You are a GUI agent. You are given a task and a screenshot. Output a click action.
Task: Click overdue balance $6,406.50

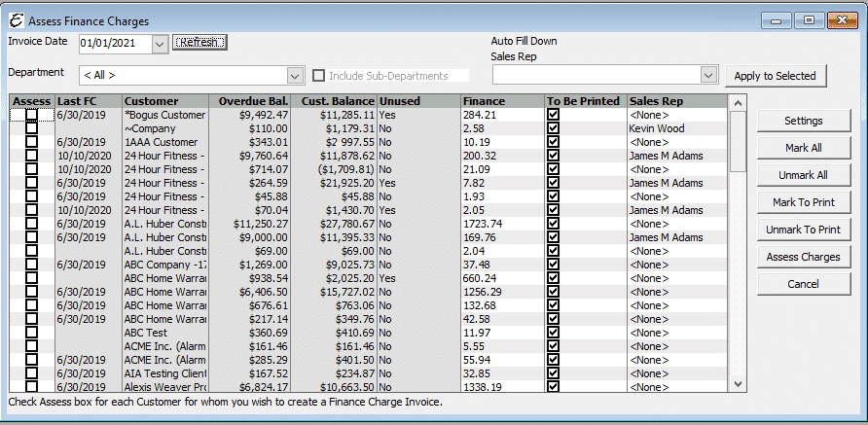tap(263, 292)
